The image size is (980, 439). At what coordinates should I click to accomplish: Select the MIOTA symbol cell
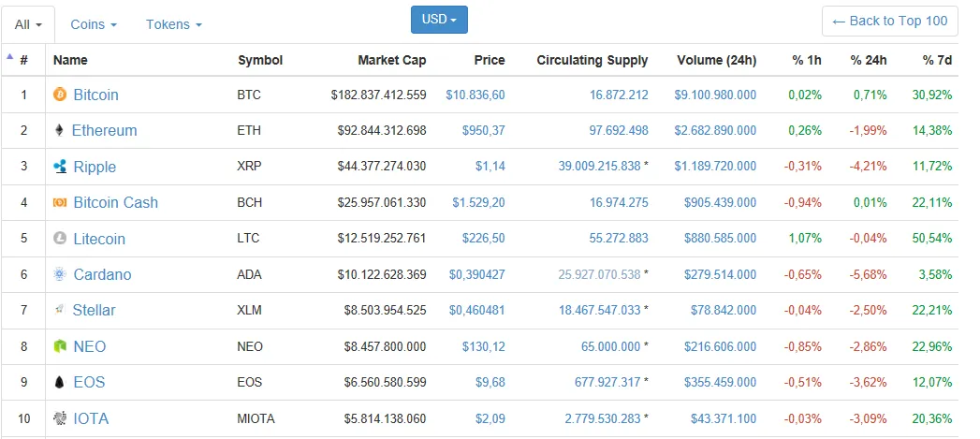[x=256, y=418]
